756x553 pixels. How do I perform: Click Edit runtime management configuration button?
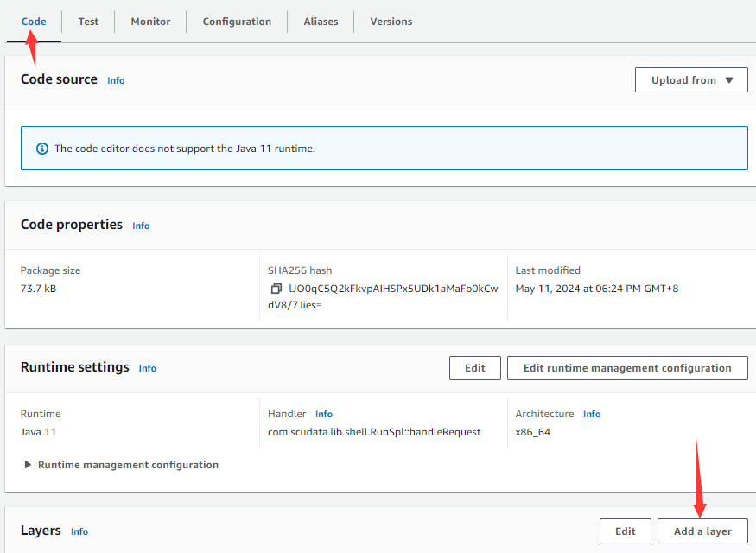(x=626, y=368)
